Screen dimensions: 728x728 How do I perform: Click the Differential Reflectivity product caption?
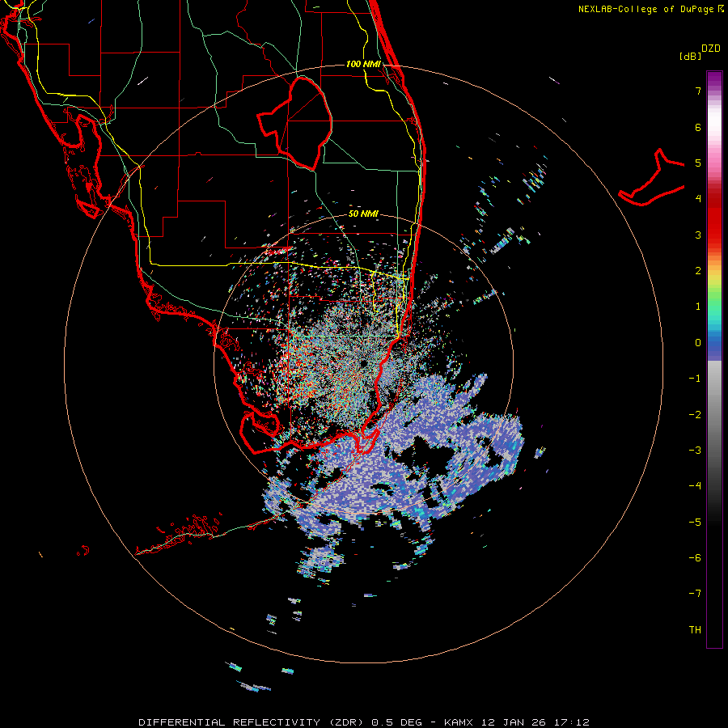pyautogui.click(x=364, y=722)
